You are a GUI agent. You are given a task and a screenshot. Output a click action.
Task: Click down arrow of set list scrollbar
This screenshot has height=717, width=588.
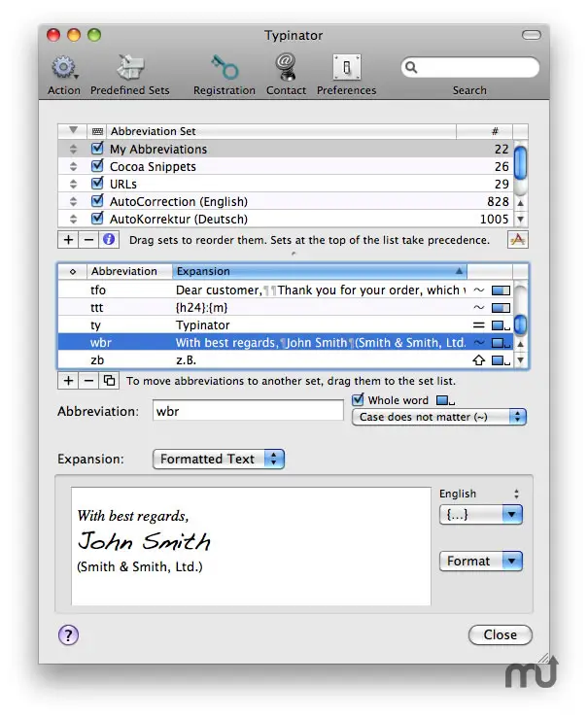point(520,220)
